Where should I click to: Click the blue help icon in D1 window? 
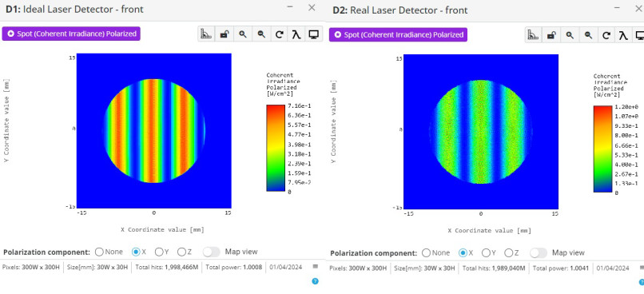pyautogui.click(x=315, y=281)
